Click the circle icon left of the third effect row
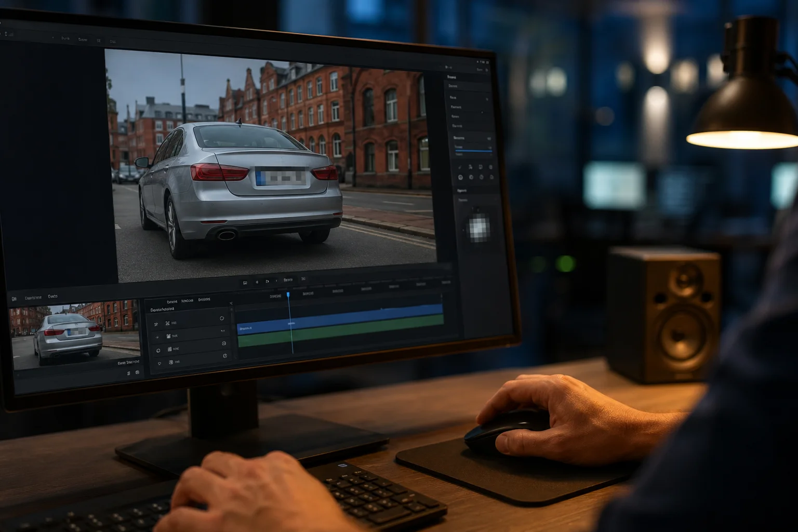The height and width of the screenshot is (532, 798). coord(158,351)
